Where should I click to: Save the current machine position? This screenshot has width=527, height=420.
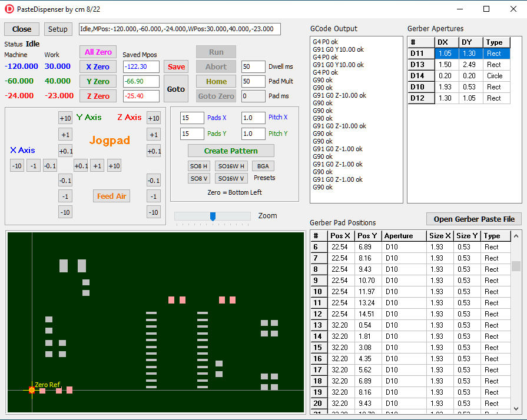pyautogui.click(x=176, y=67)
